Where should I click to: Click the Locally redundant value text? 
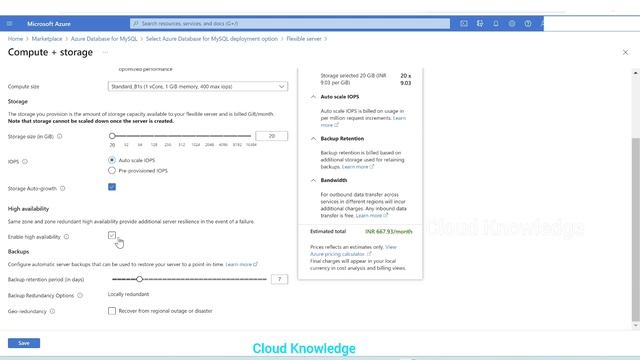point(128,294)
